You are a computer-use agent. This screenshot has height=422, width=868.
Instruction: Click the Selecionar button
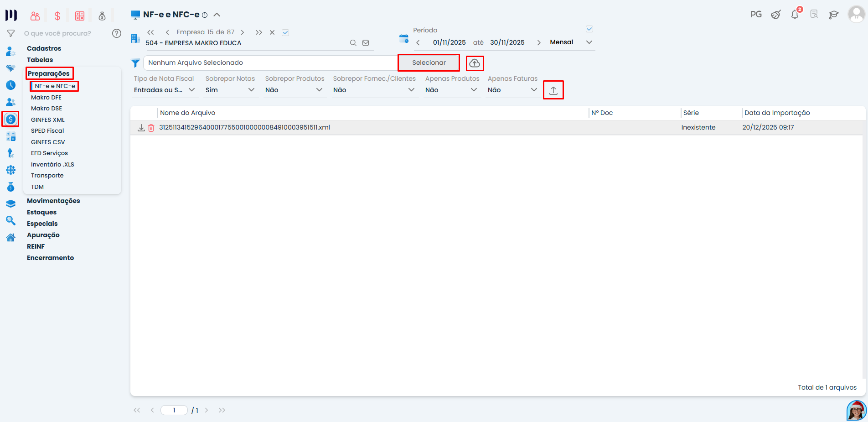(429, 63)
